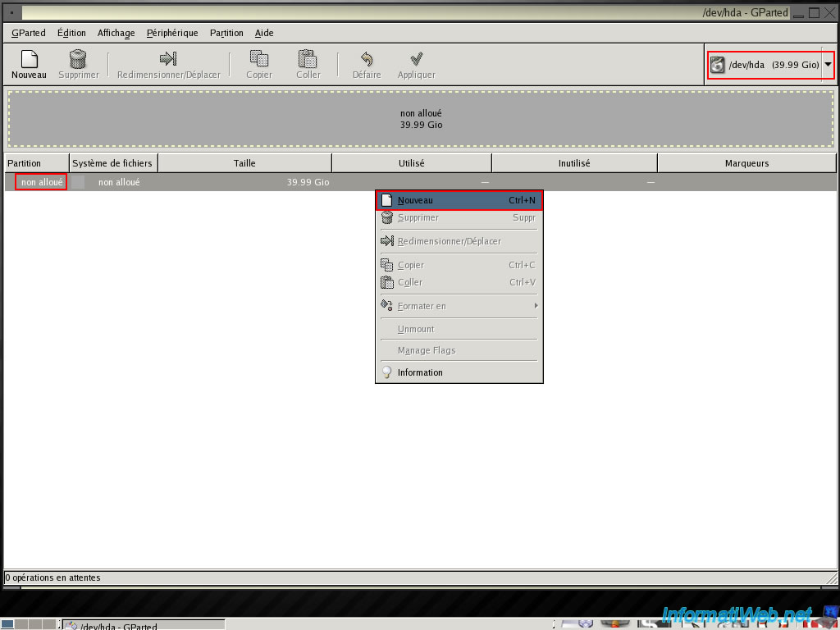Close the GParted window
The height and width of the screenshot is (630, 840).
(x=829, y=13)
